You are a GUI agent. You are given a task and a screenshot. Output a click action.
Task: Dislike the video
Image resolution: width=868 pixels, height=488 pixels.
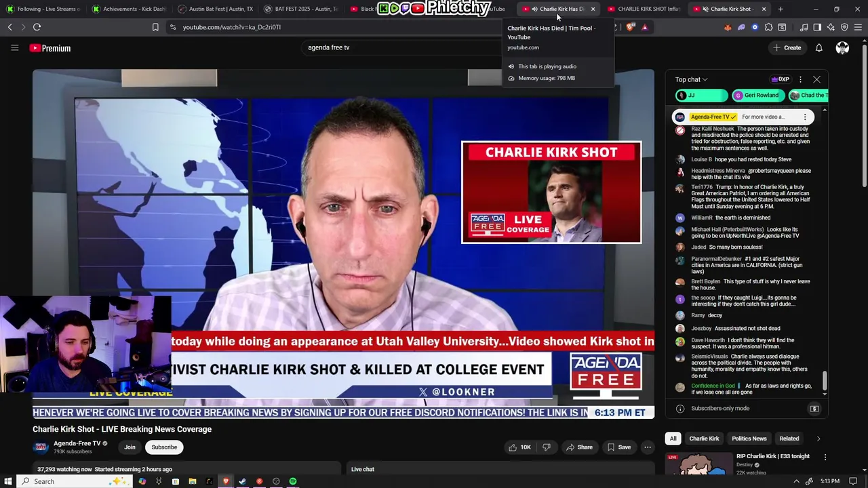(x=547, y=447)
